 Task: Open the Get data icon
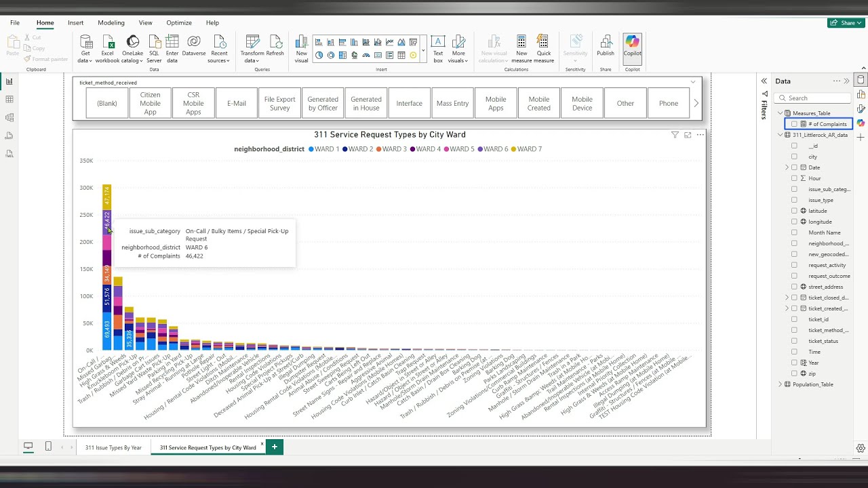[85, 49]
